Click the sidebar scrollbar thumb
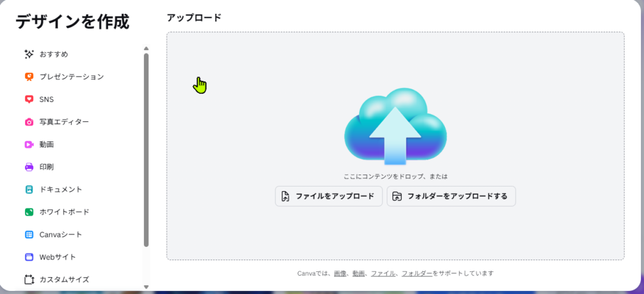 (x=146, y=150)
